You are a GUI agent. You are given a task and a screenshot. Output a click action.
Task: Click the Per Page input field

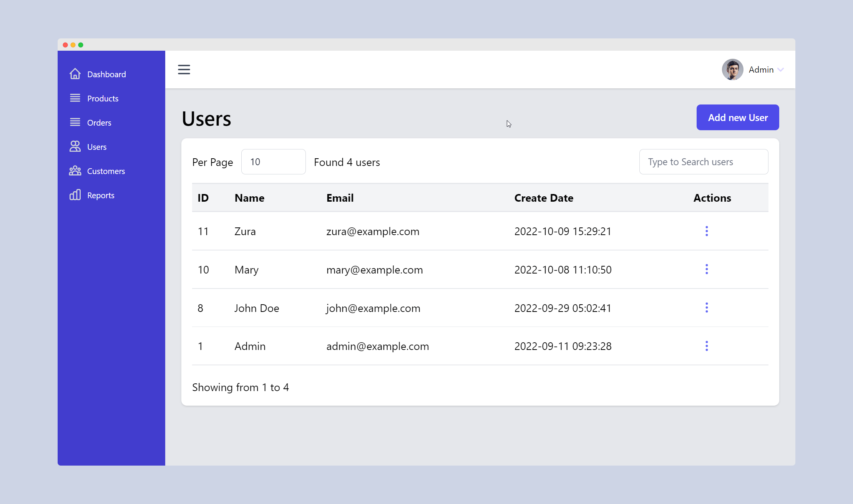(274, 162)
